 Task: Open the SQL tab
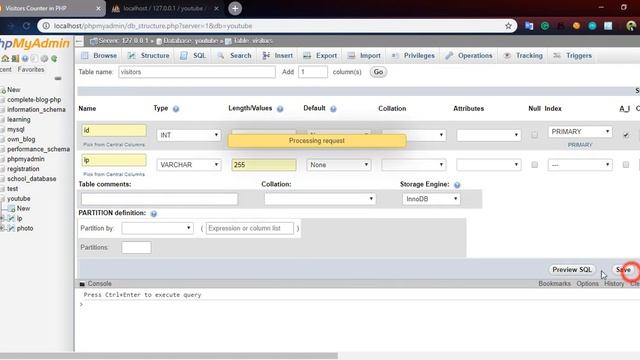[x=193, y=56]
